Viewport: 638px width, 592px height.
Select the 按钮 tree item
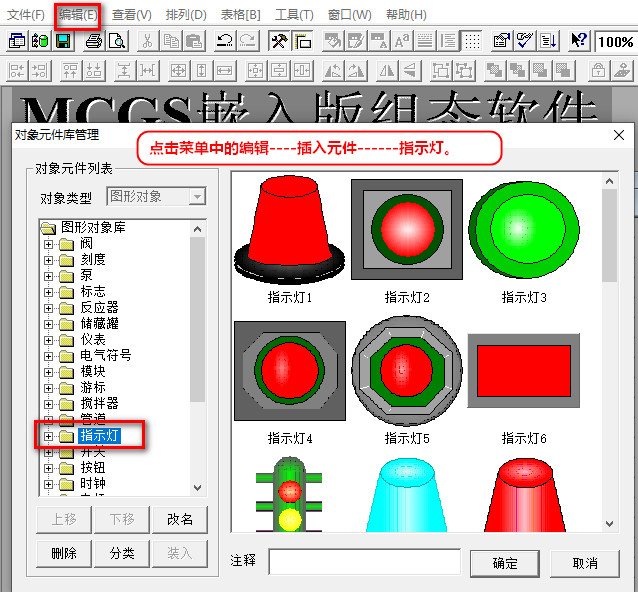pyautogui.click(x=93, y=468)
